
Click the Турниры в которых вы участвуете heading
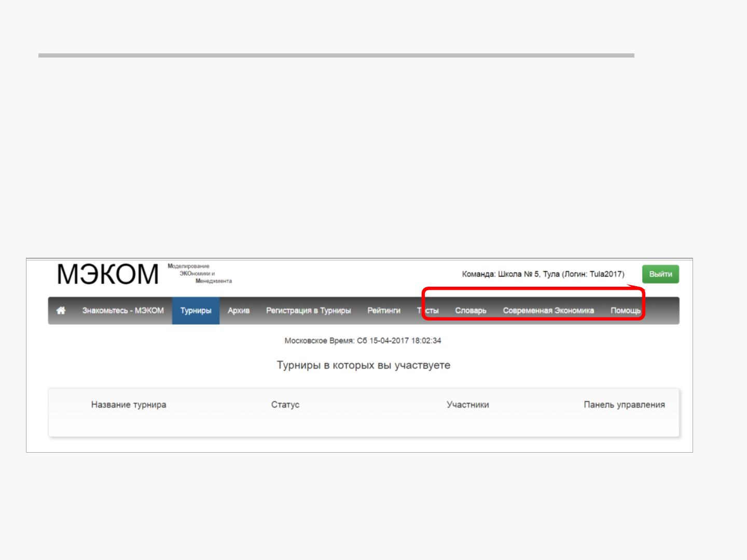[363, 366]
